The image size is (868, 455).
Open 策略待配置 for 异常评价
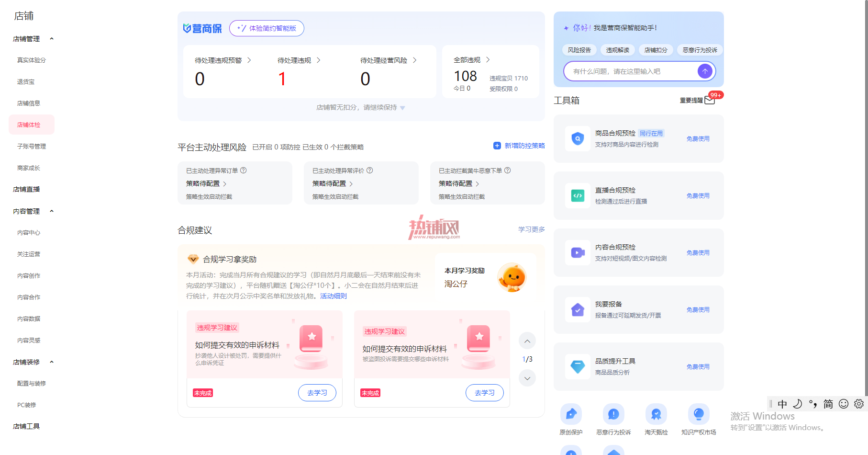coord(333,183)
